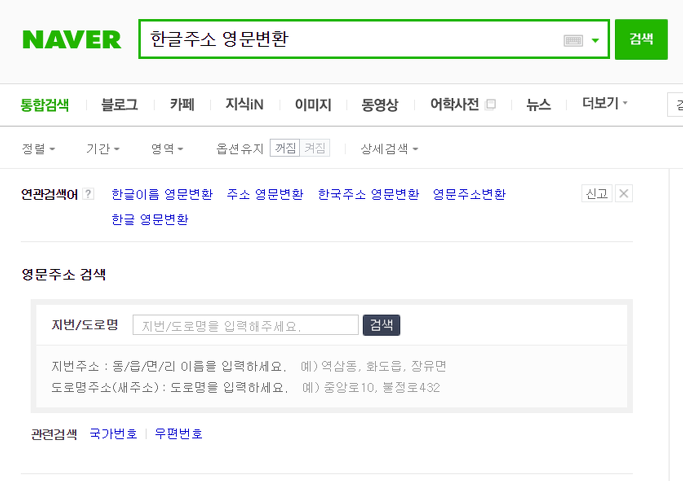Image resolution: width=683 pixels, height=481 pixels.
Task: Expand the 정렬 sort dropdown
Action: 38,149
